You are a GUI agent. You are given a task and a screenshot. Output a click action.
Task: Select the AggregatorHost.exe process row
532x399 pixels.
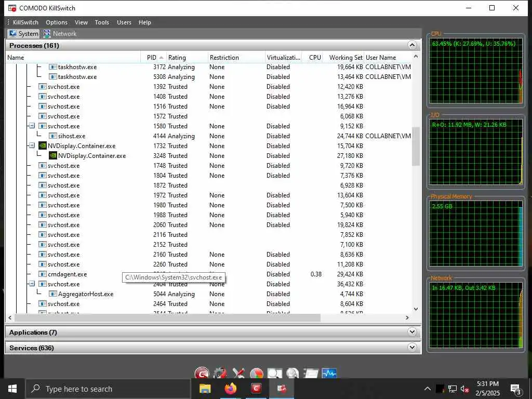(209, 294)
